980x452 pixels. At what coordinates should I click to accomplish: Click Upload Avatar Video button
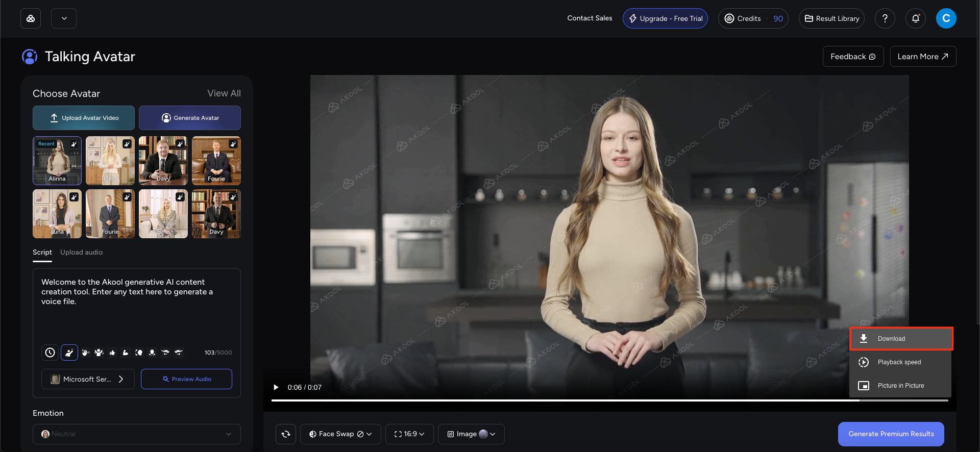coord(84,118)
